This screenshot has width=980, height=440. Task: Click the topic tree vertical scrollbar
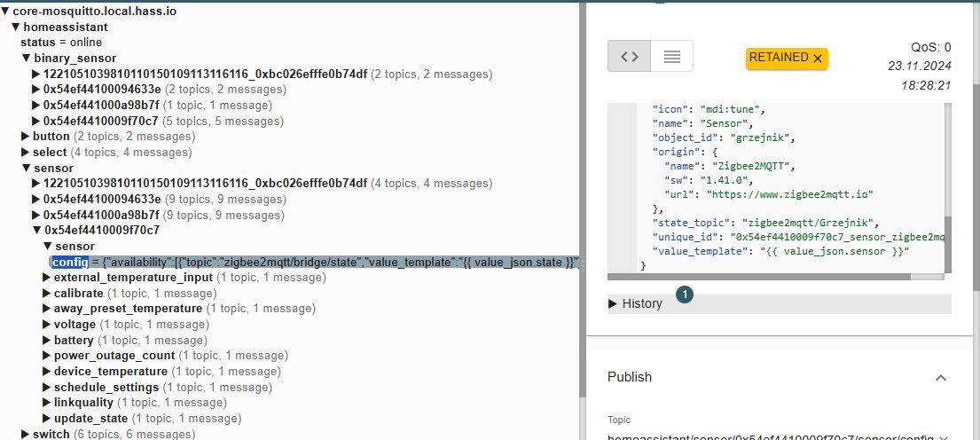[583, 200]
